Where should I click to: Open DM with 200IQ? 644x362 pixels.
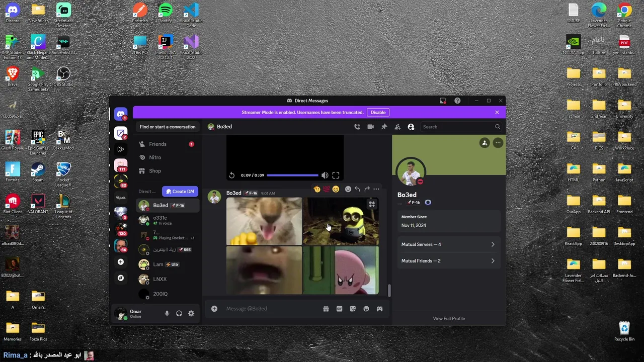pos(167,294)
